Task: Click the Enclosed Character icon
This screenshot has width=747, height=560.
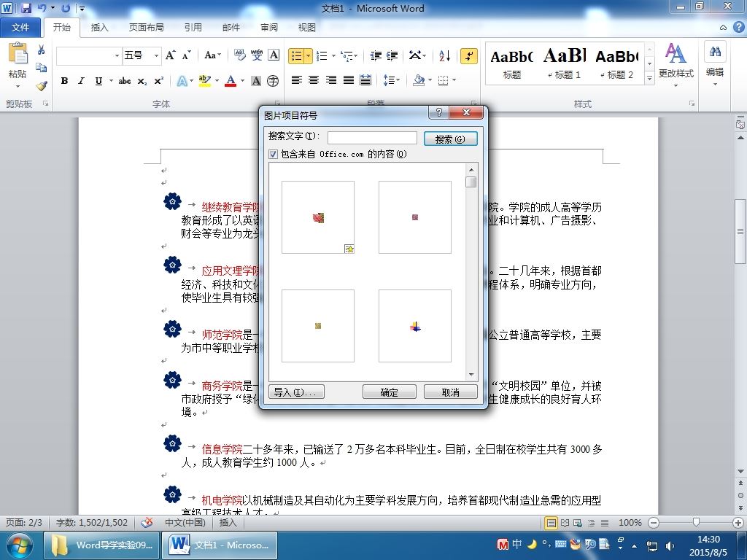Action: coord(273,81)
